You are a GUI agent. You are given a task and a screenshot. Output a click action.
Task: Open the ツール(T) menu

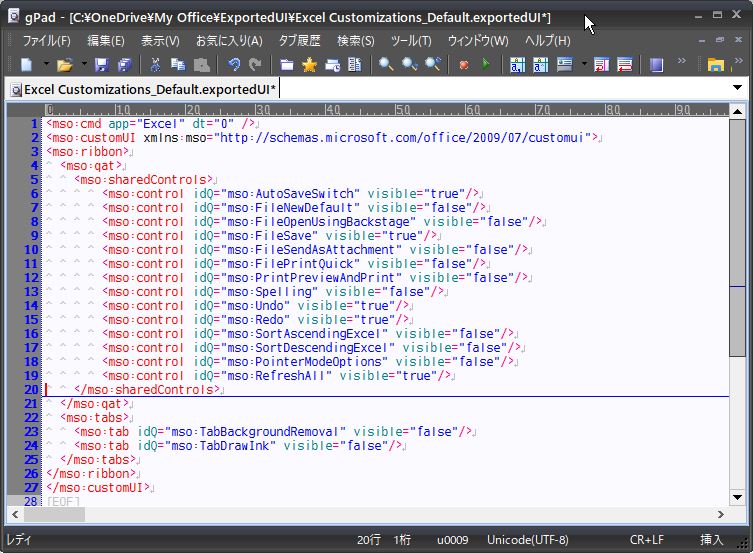tap(411, 40)
